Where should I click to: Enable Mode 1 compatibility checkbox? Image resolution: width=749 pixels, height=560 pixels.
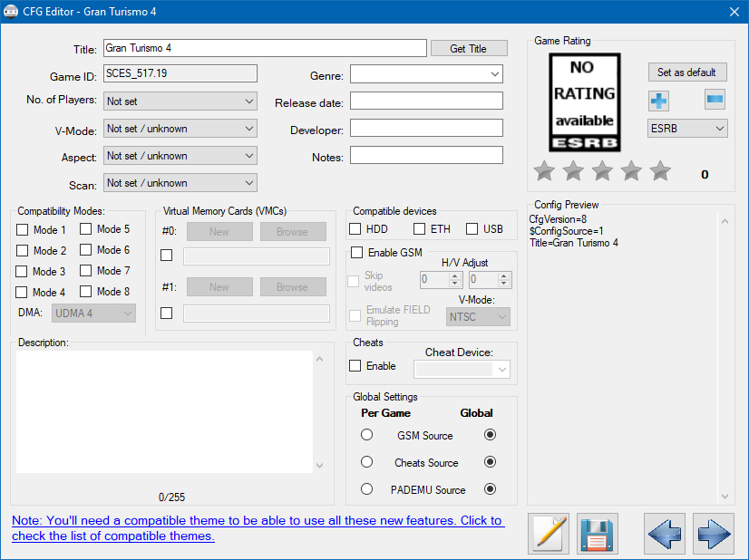[x=23, y=229]
